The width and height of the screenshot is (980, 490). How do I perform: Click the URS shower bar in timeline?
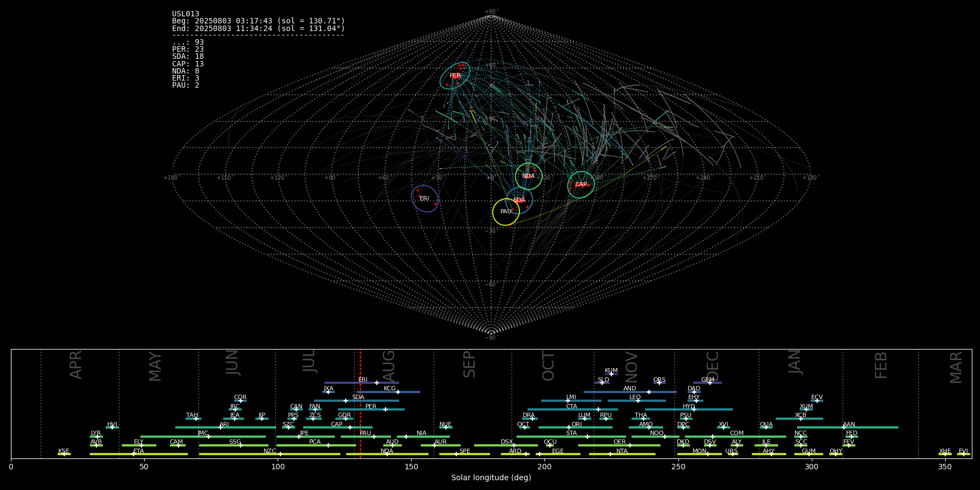pos(733,454)
